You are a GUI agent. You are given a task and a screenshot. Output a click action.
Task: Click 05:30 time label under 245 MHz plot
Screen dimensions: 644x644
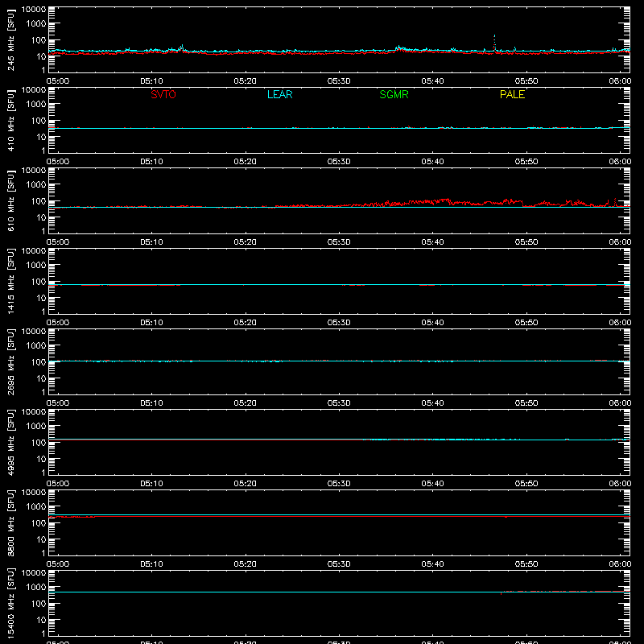click(339, 81)
